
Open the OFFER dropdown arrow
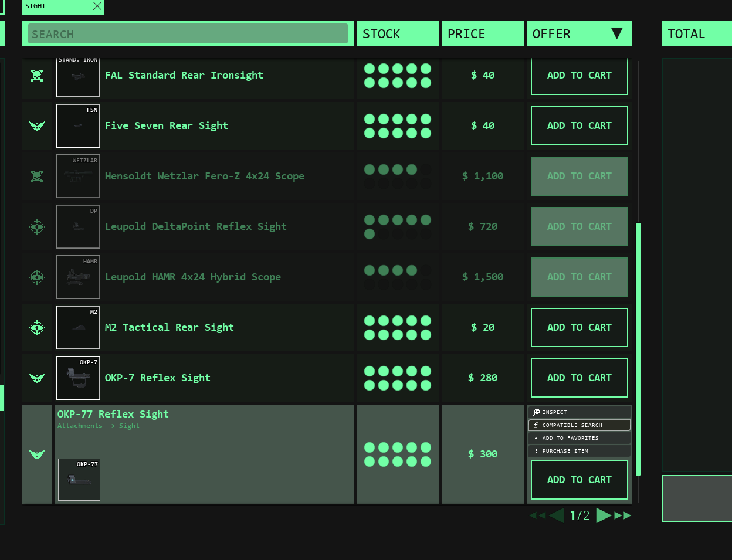pyautogui.click(x=616, y=33)
